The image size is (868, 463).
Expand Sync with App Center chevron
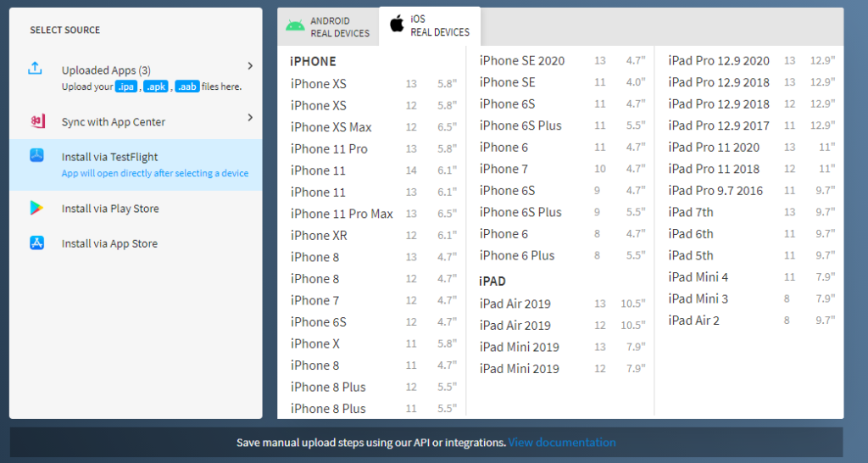[250, 118]
